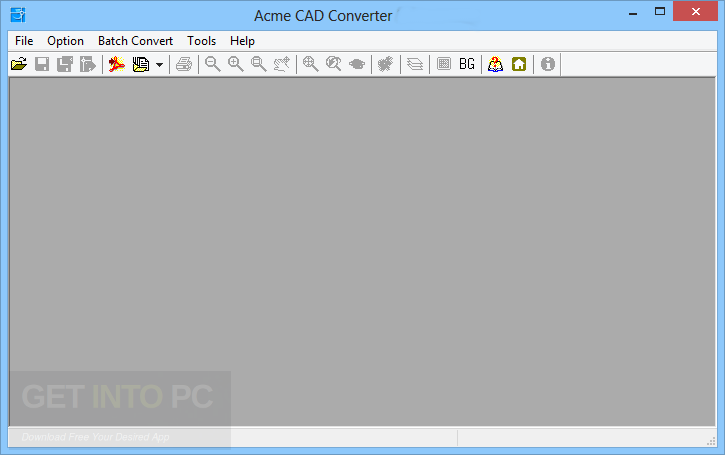The width and height of the screenshot is (725, 455).
Task: Open the Help menu
Action: [242, 41]
